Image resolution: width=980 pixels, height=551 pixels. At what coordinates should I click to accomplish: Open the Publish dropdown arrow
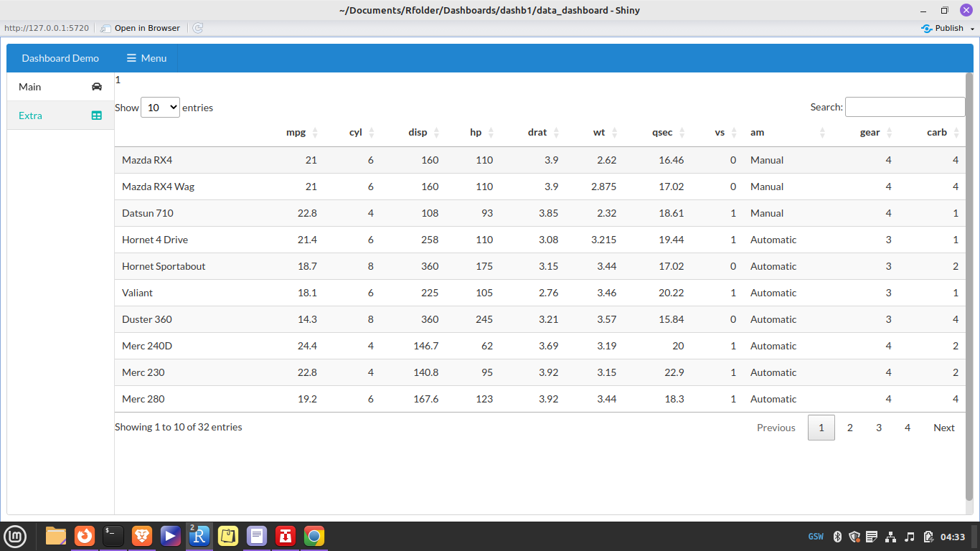point(972,28)
